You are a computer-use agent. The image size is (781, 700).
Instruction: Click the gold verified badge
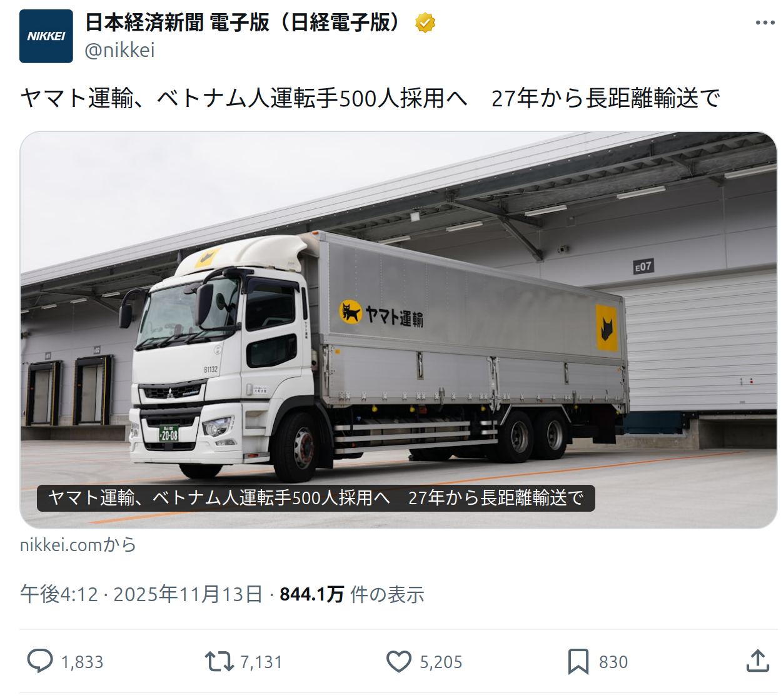coord(425,23)
